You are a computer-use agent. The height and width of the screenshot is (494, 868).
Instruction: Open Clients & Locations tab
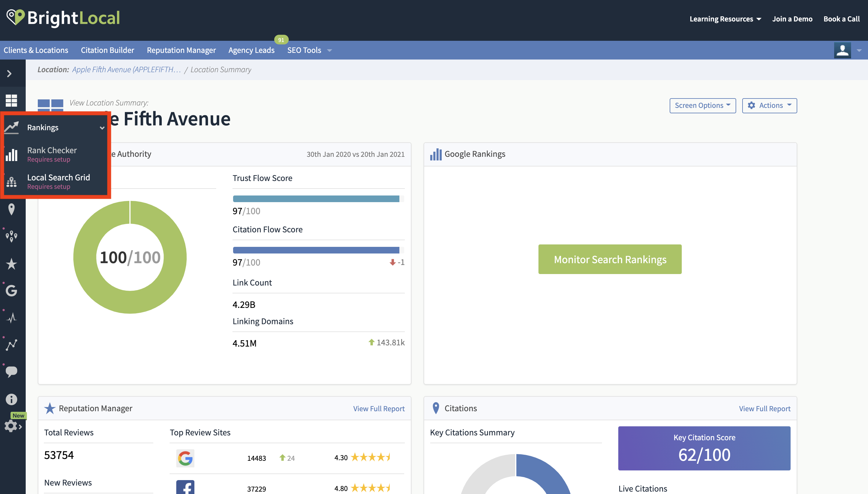(x=36, y=50)
